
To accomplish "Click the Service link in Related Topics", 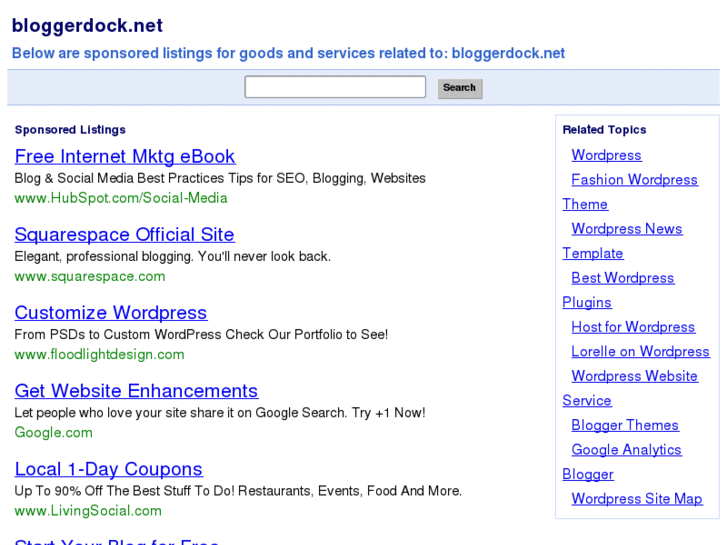I will pyautogui.click(x=587, y=401).
